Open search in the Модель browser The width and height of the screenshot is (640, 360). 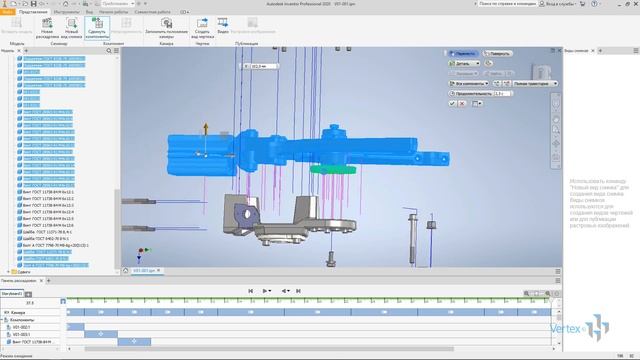[x=109, y=51]
